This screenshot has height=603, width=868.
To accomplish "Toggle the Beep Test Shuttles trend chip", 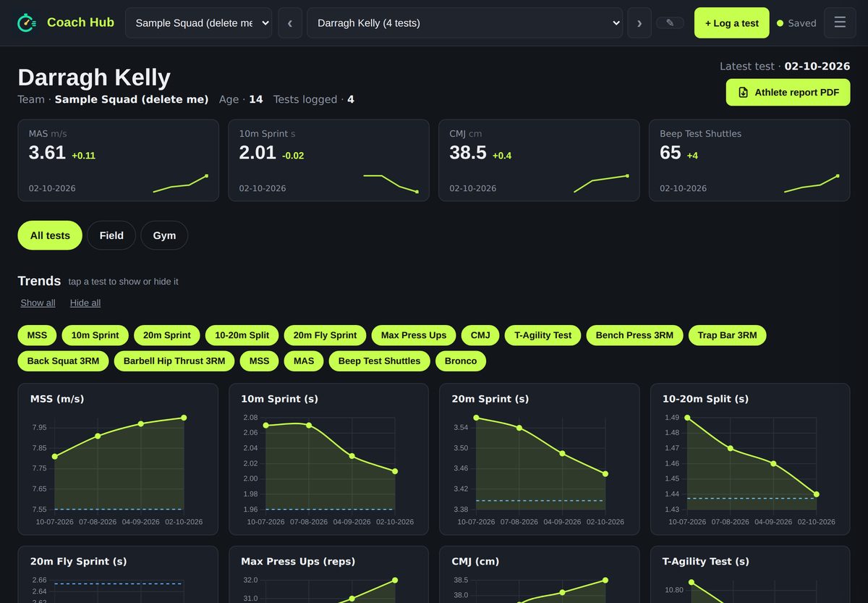I will 379,360.
